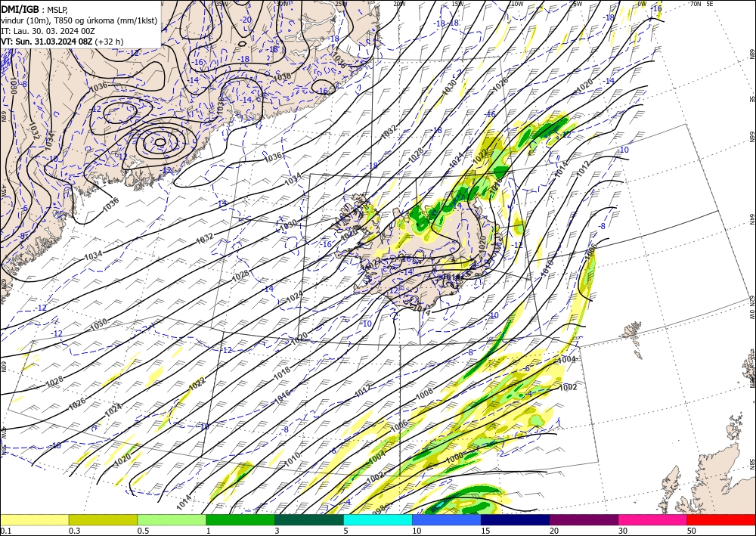
Task: Click legend value '0.1'
Action: tap(5, 531)
